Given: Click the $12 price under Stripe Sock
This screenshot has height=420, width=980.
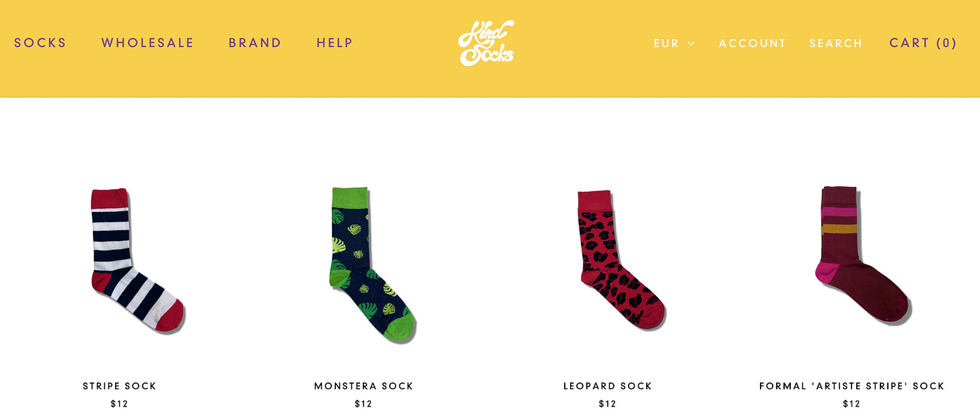Looking at the screenshot, I should [120, 404].
